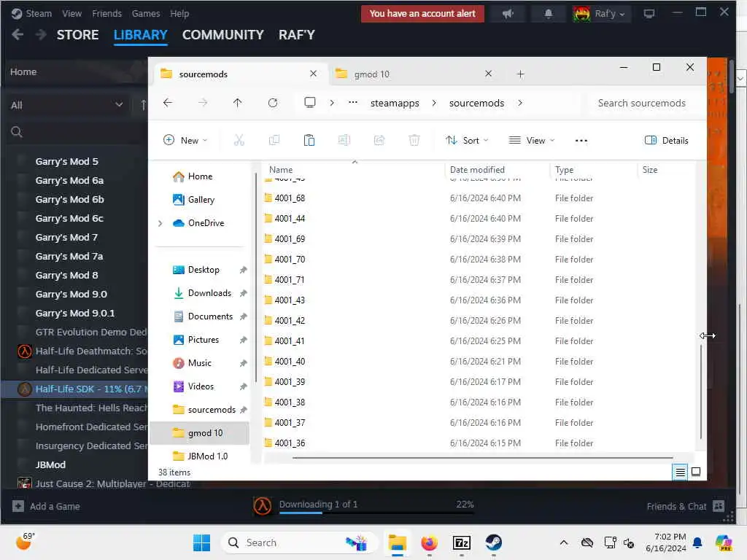747x560 pixels.
Task: Go back in File Explorer
Action: click(168, 103)
